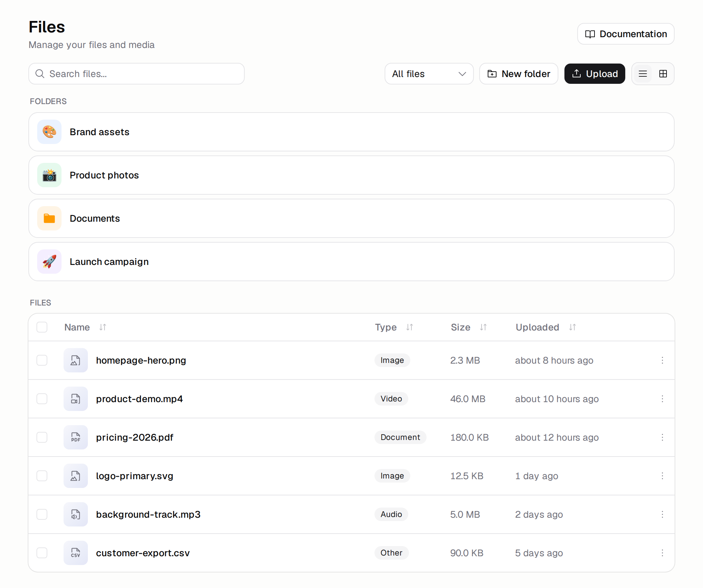Image resolution: width=703 pixels, height=588 pixels.
Task: Click the Upload button
Action: [595, 74]
